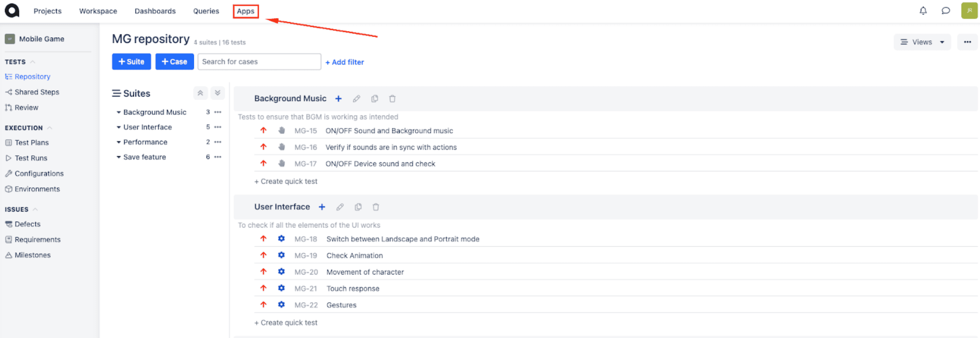Collapse the EXECUTION sidebar section
980x338 pixels.
49,128
